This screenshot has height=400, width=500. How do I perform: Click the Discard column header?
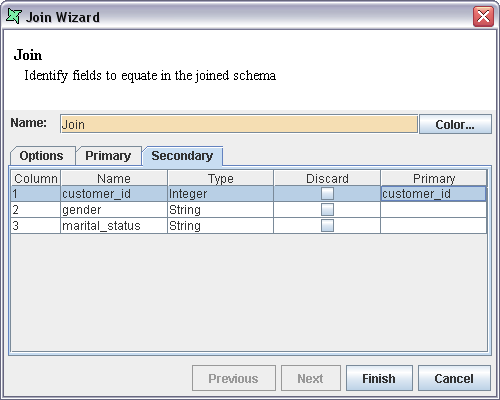tap(327, 178)
